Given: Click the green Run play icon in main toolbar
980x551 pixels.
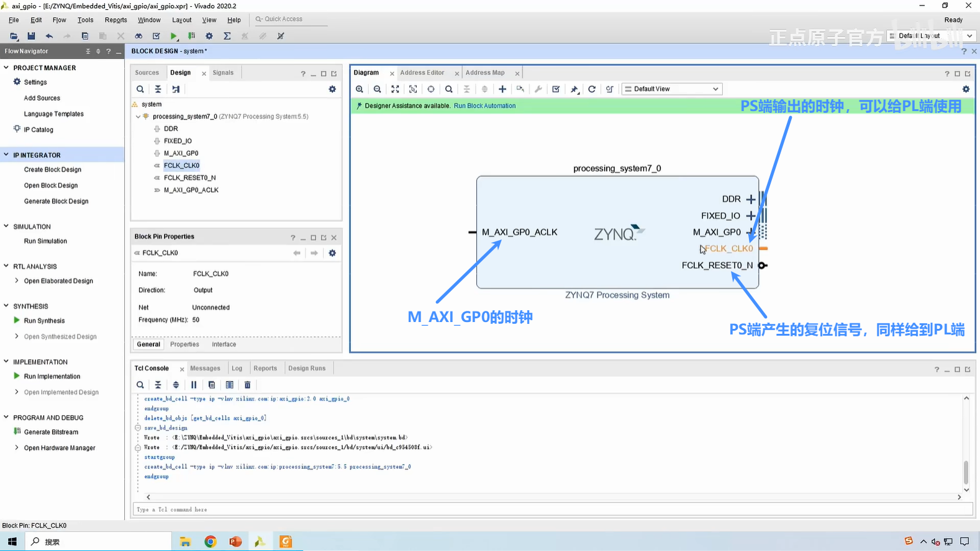Looking at the screenshot, I should click(174, 36).
